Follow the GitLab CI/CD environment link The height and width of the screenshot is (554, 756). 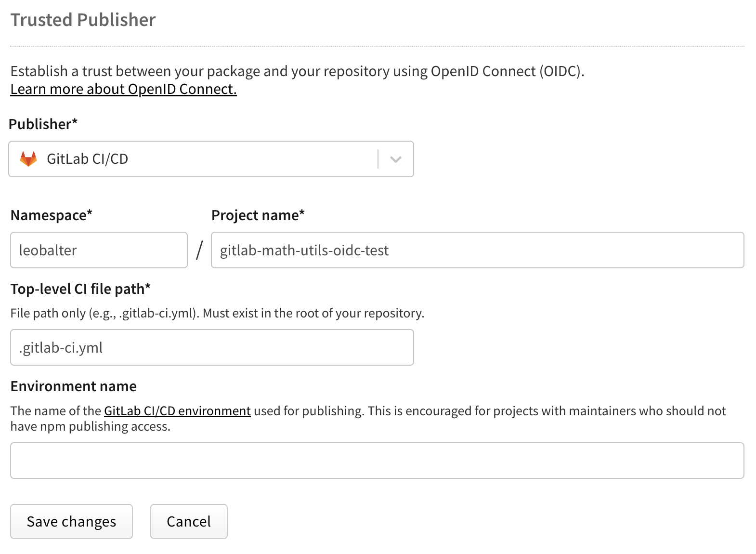[177, 411]
